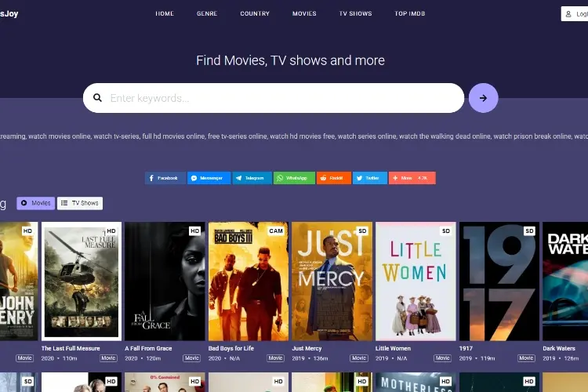This screenshot has height=392, width=588.
Task: Click the magnifier icon in search bar
Action: pyautogui.click(x=97, y=98)
